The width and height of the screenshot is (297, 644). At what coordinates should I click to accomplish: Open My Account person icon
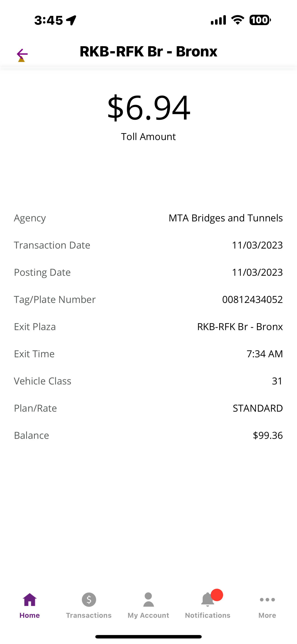tap(148, 600)
